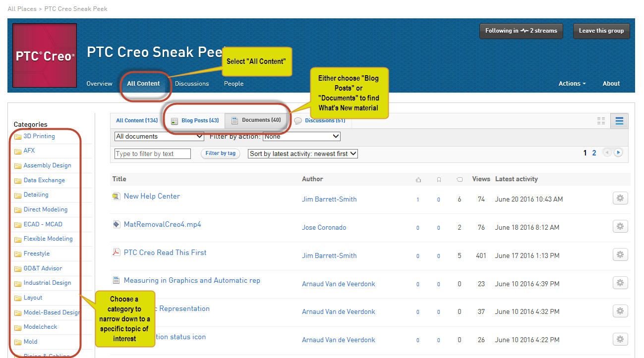
Task: Open gear menu of June 10 4:22 PM row
Action: point(620,339)
